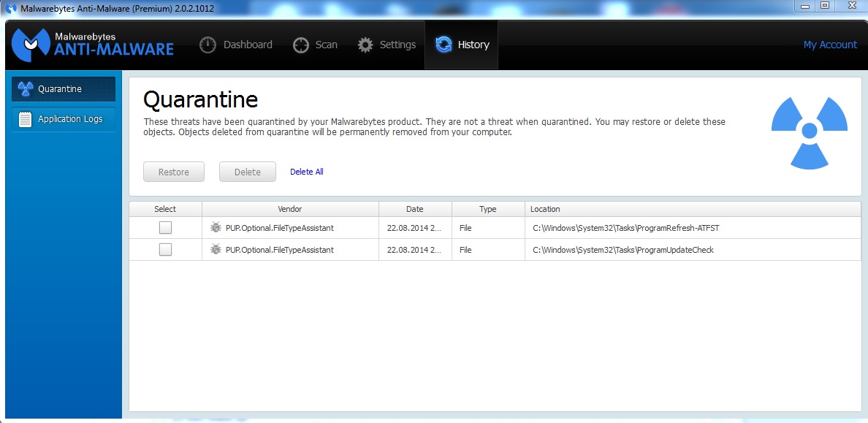Open Quarantine in the sidebar

coord(63,89)
